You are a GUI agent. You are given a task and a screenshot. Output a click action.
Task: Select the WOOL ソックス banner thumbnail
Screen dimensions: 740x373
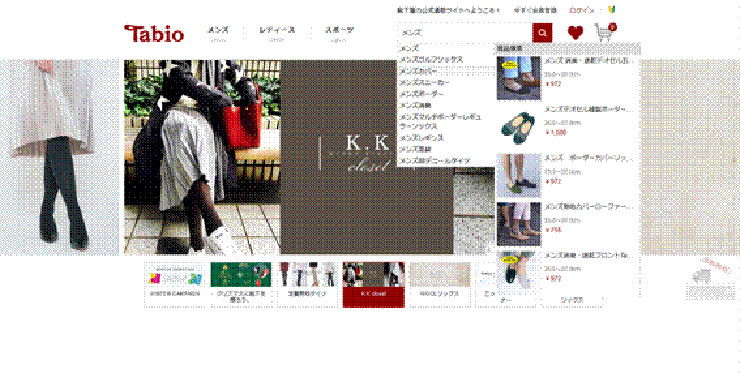pos(439,285)
